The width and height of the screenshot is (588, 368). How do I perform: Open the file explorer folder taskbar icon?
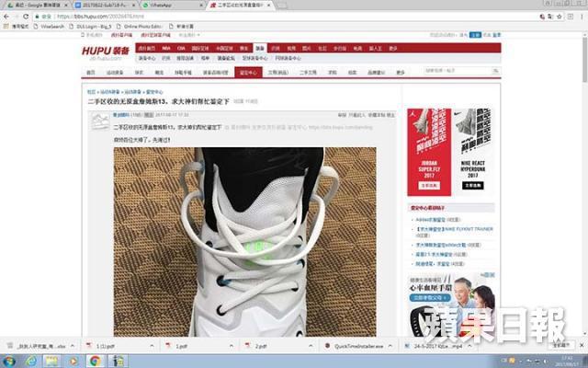pyautogui.click(x=51, y=362)
